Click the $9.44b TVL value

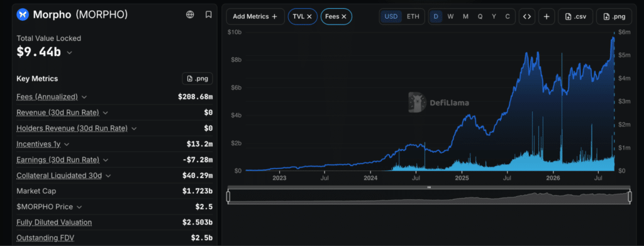pyautogui.click(x=38, y=52)
